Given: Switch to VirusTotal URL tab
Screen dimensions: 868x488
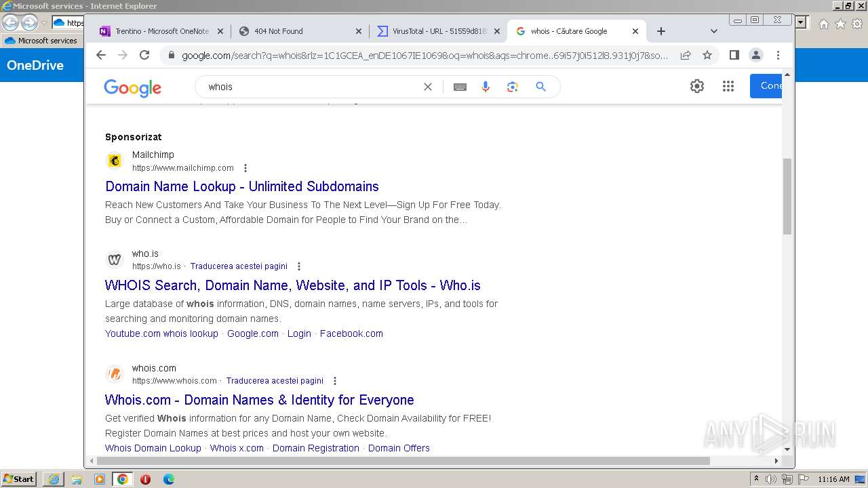Looking at the screenshot, I should point(438,31).
